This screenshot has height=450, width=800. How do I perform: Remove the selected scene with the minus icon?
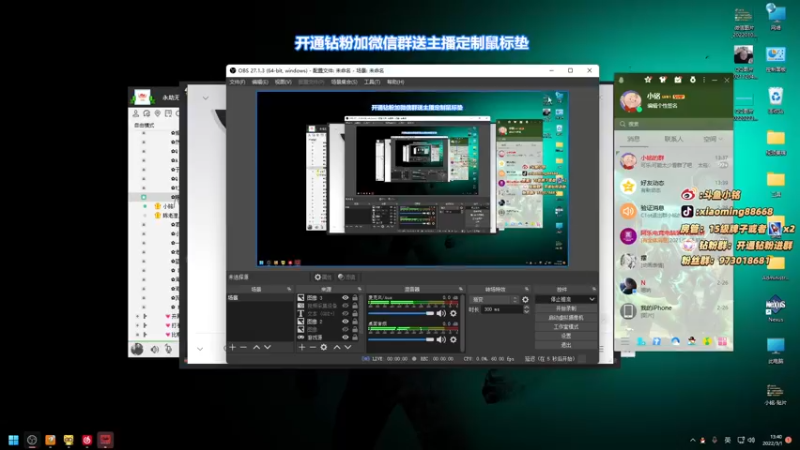coord(243,347)
